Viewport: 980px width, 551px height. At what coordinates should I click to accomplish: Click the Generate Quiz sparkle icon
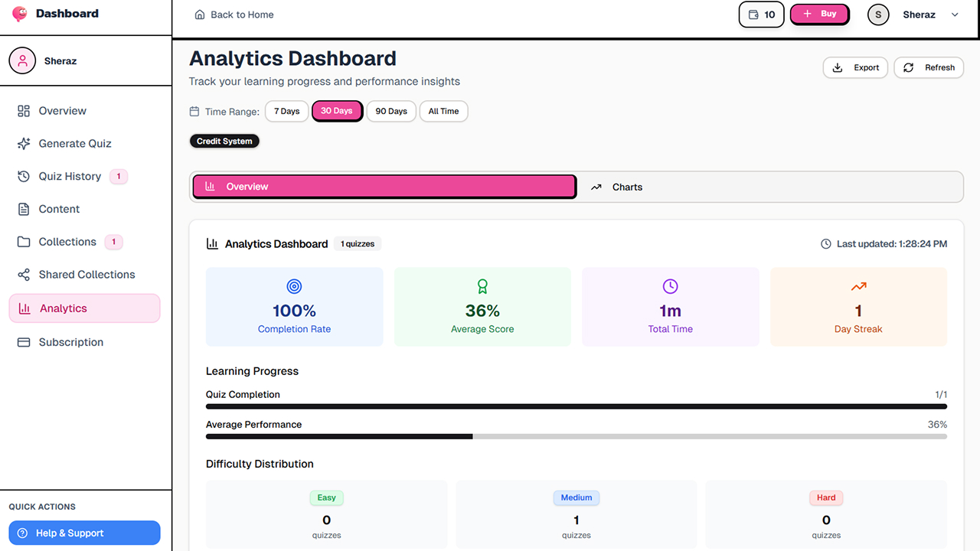(24, 144)
